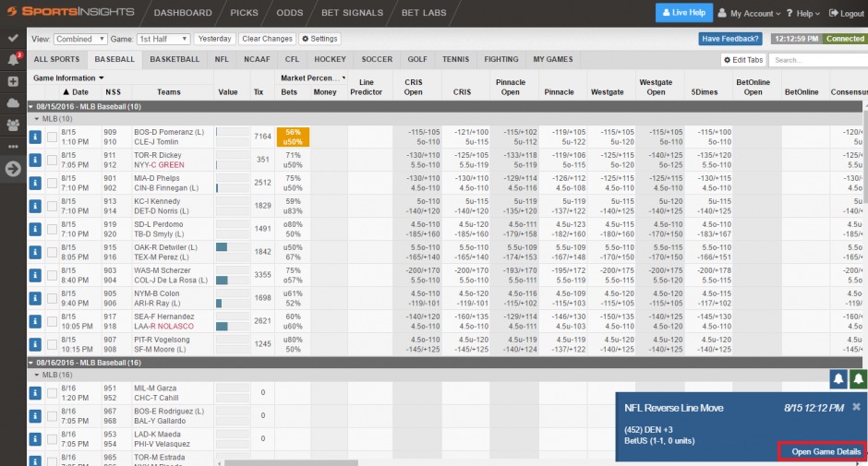Click the plus icon in left sidebar
The width and height of the screenshot is (868, 466).
point(13,81)
